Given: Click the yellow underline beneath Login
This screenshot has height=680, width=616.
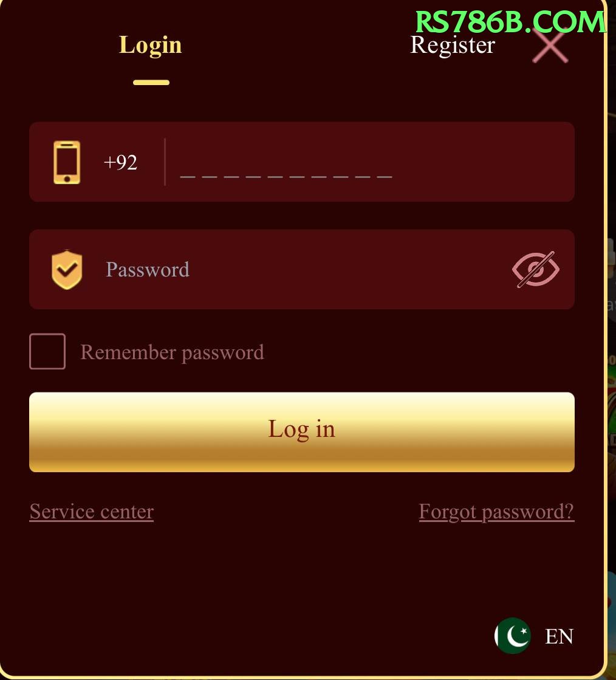Looking at the screenshot, I should point(151,83).
